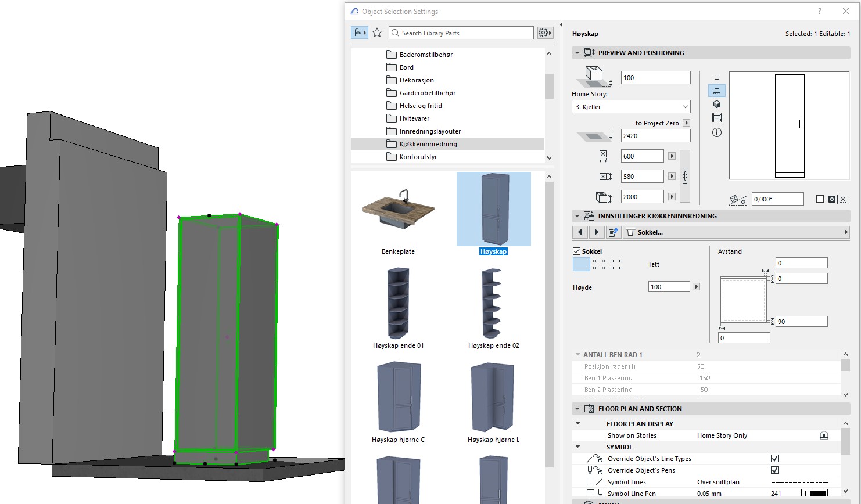This screenshot has height=504, width=861.
Task: Open the library settings gear menu
Action: [x=544, y=33]
